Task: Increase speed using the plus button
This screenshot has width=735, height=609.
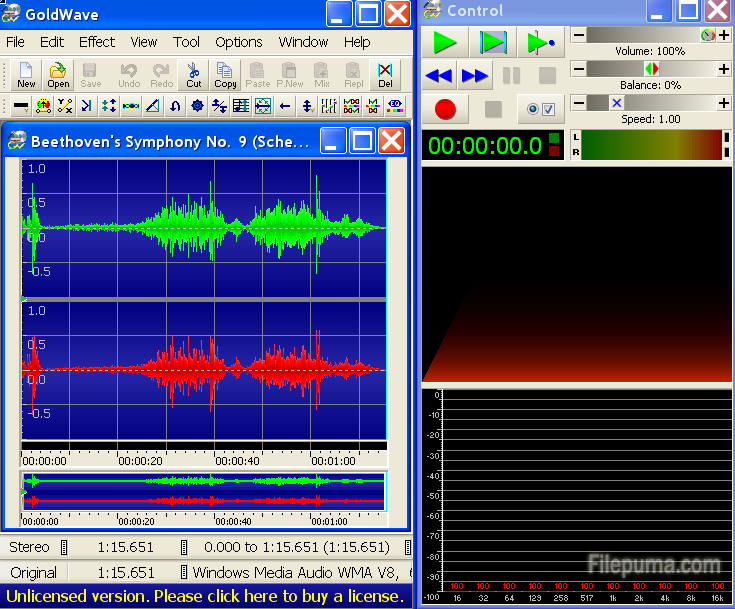Action: [723, 103]
